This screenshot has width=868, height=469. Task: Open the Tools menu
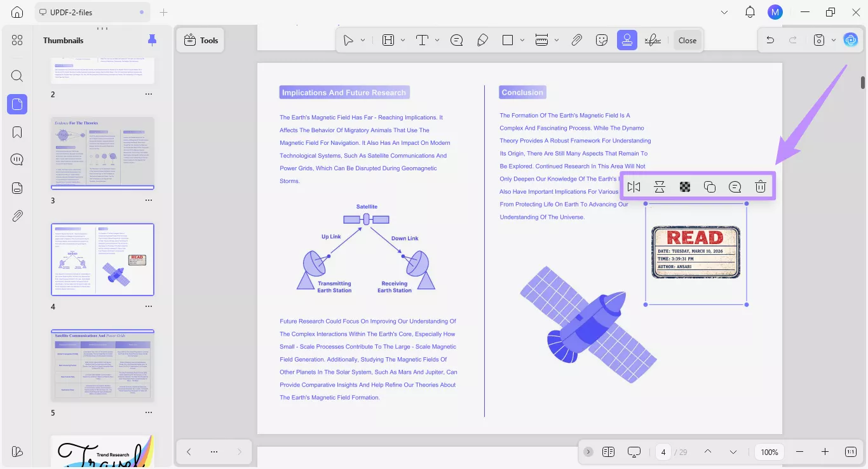pyautogui.click(x=200, y=39)
